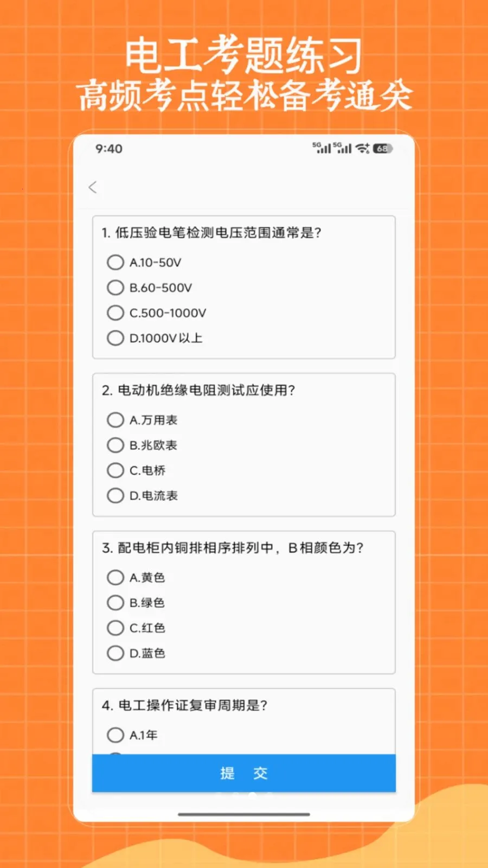Select C.500-1000V radio option
488x868 pixels.
point(115,313)
